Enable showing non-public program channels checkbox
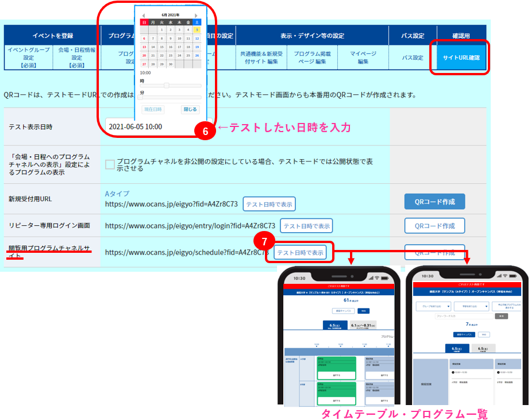Image resolution: width=531 pixels, height=420 pixels. coord(110,165)
